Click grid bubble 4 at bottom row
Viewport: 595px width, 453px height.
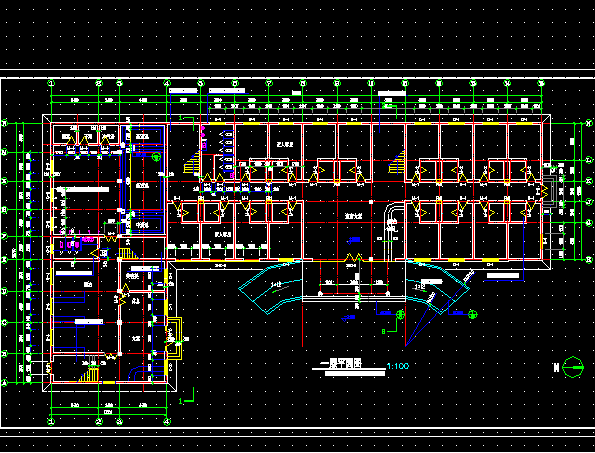pos(167,421)
